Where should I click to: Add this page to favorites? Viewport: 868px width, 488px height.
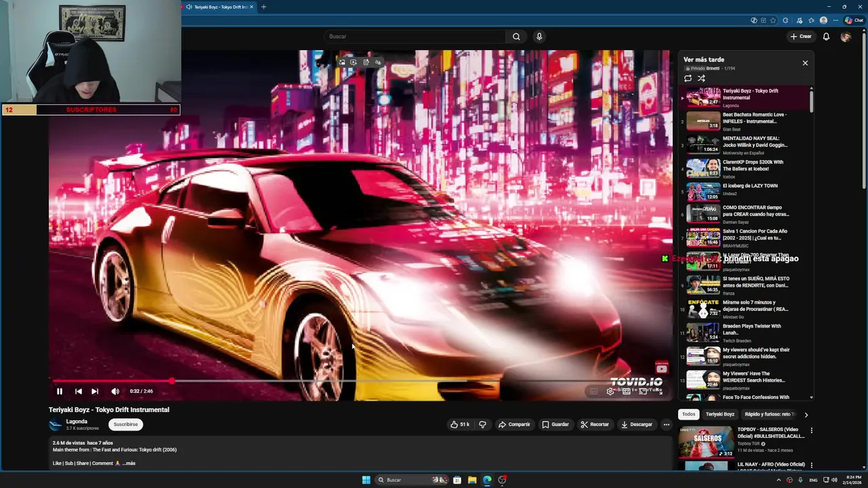(x=773, y=20)
